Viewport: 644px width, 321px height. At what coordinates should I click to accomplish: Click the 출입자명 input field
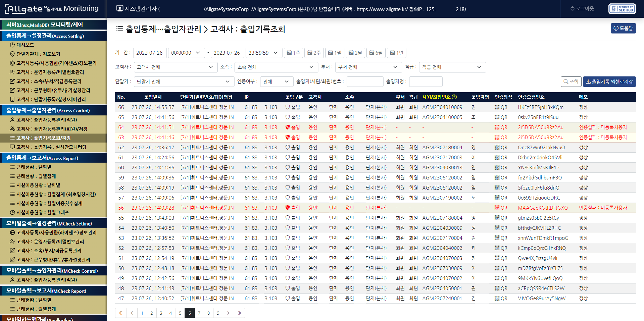[425, 82]
